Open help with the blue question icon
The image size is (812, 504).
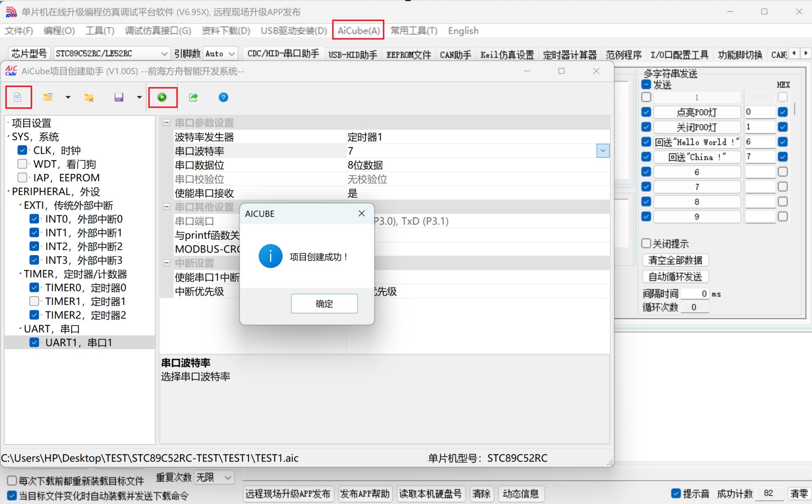pos(224,97)
